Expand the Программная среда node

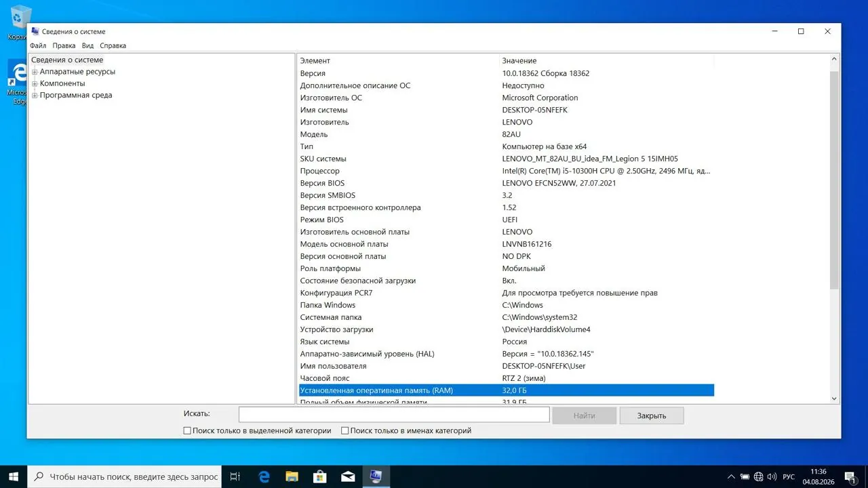pyautogui.click(x=35, y=96)
